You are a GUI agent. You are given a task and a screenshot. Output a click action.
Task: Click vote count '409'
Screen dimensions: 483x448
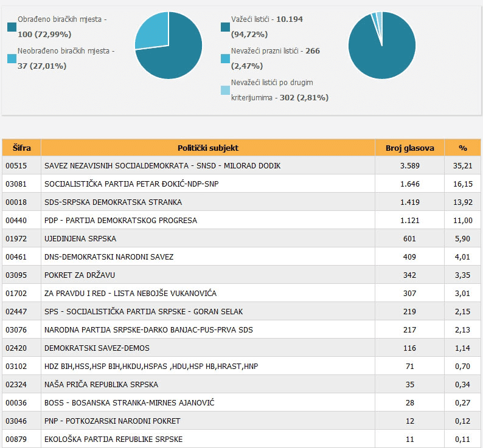[409, 257]
